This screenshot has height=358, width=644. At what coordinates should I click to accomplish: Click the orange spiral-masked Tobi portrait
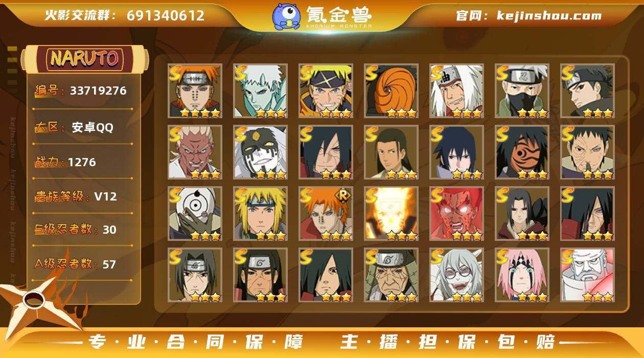coord(391,91)
